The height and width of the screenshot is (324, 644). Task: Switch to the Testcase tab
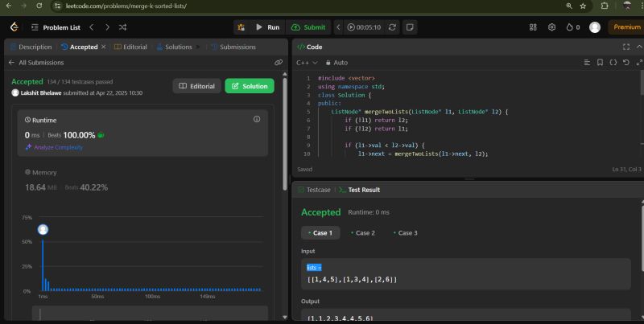click(314, 190)
